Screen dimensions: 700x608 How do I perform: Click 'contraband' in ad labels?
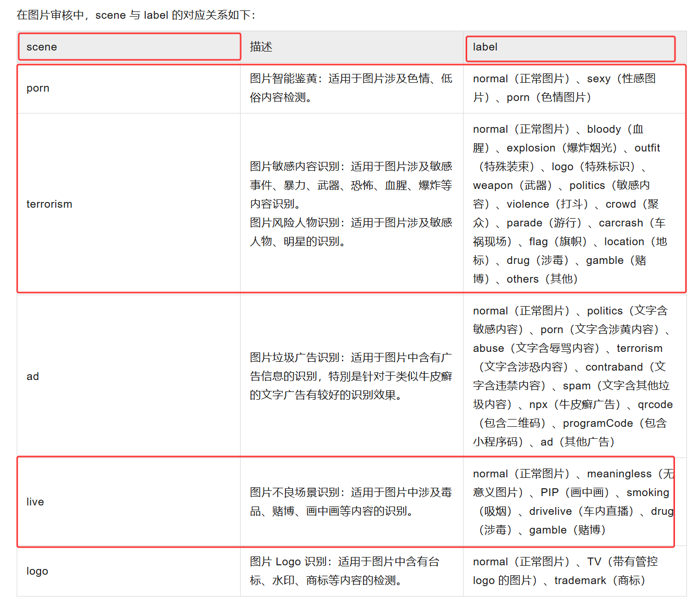[614, 367]
